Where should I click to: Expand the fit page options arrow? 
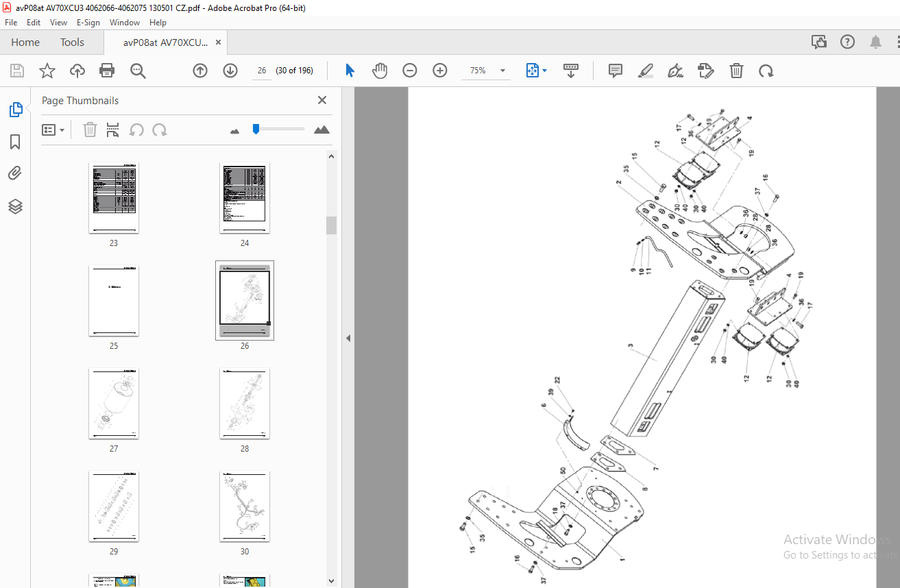[545, 71]
